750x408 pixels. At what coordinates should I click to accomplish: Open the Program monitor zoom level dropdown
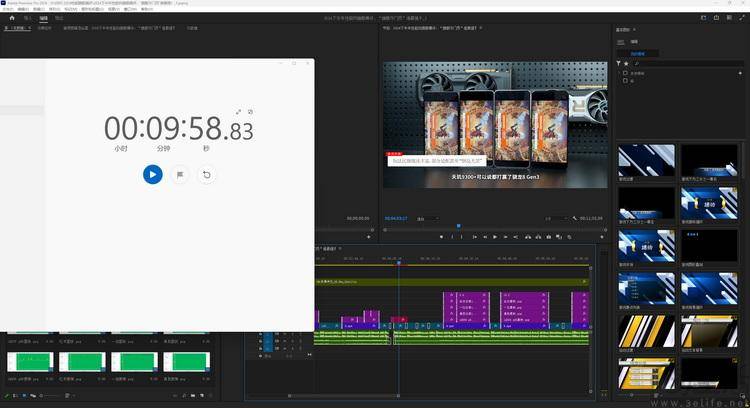[428, 219]
